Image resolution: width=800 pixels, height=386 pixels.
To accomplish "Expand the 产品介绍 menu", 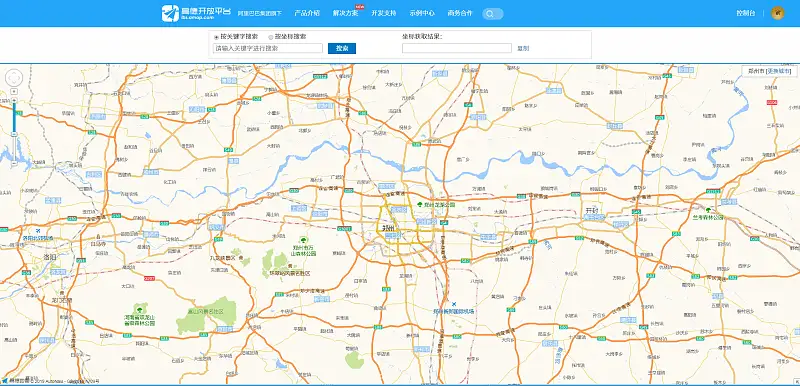I will click(x=307, y=13).
